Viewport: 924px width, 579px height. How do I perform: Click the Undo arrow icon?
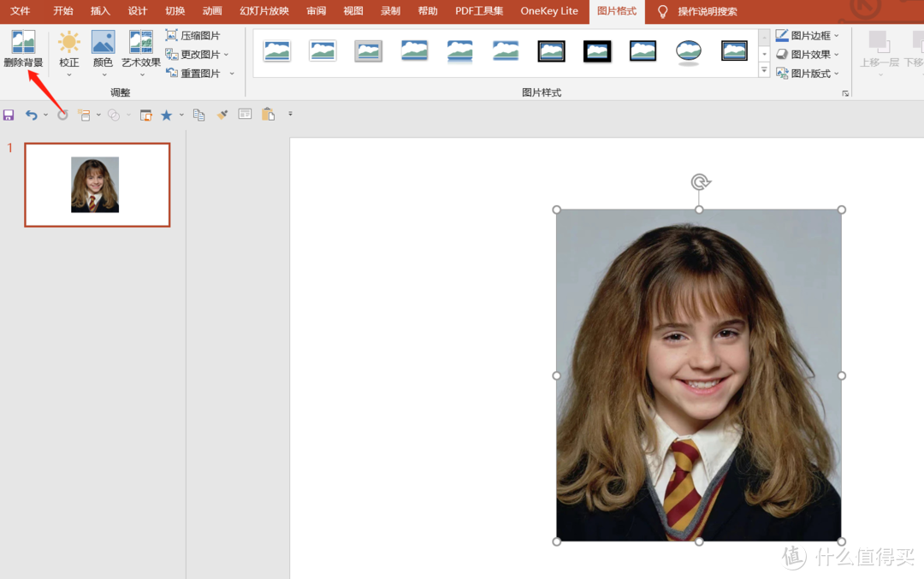(31, 115)
